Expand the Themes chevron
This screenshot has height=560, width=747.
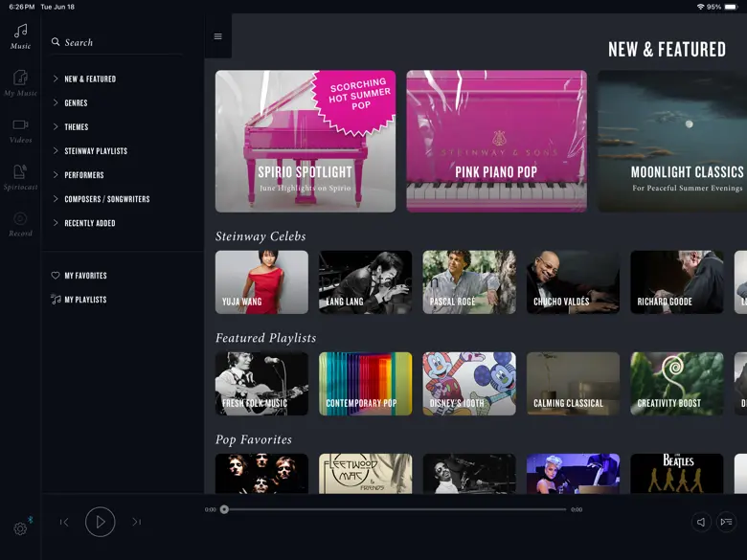[x=56, y=126]
